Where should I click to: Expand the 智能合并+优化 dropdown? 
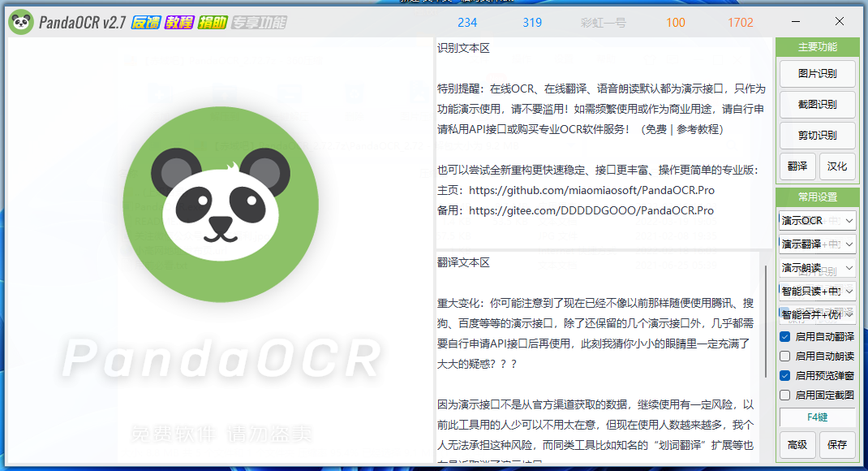tap(817, 315)
